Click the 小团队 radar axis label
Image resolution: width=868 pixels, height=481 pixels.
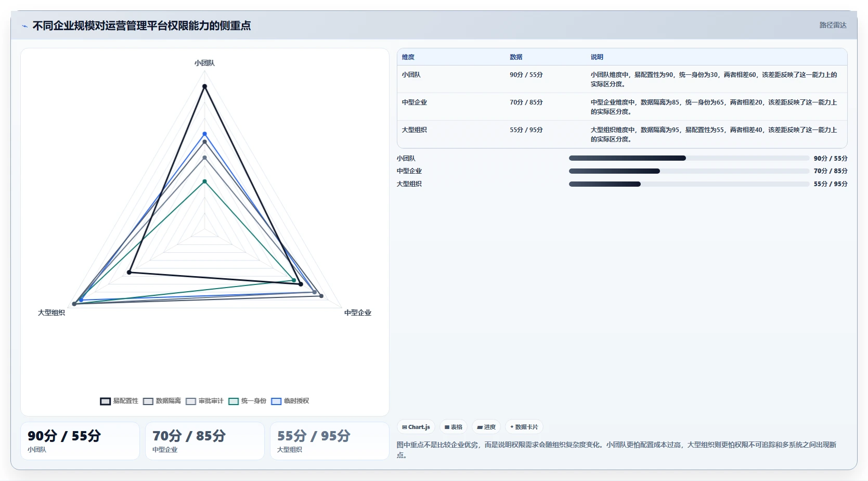pos(204,63)
